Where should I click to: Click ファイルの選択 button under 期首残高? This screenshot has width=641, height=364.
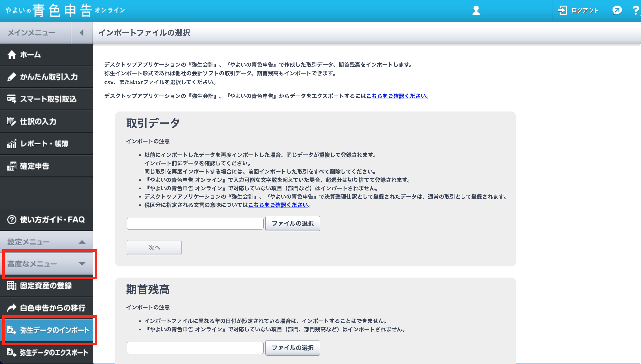pyautogui.click(x=293, y=348)
